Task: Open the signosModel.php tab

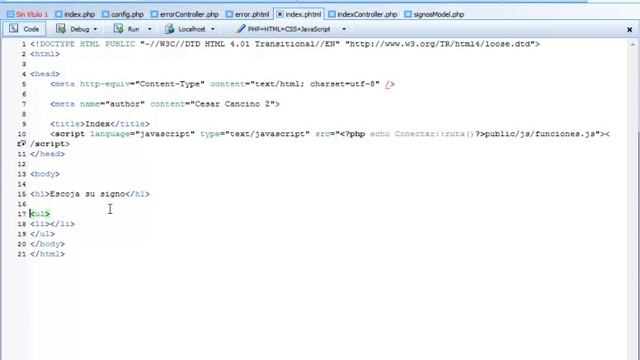Action: pyautogui.click(x=434, y=14)
